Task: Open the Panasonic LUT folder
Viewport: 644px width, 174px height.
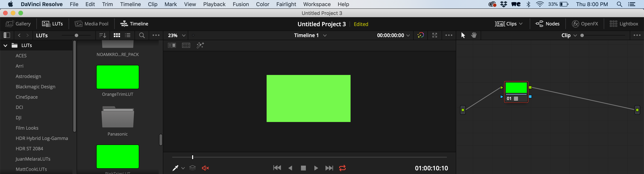Action: (118, 117)
